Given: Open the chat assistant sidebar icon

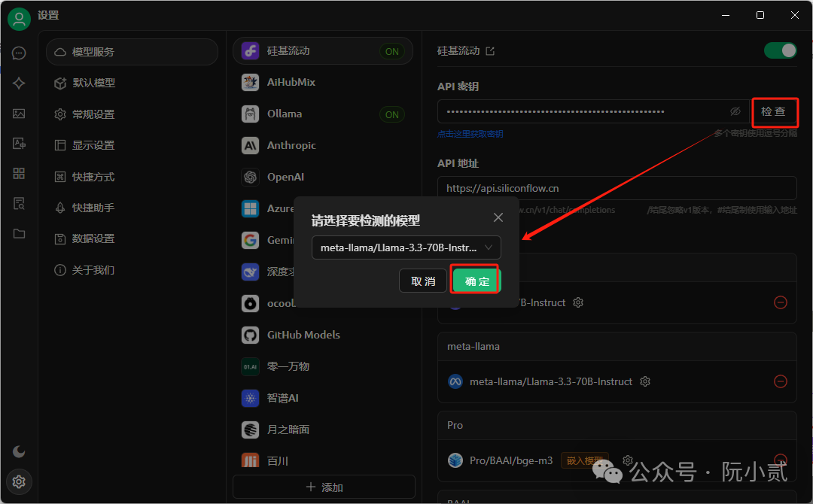Looking at the screenshot, I should pyautogui.click(x=19, y=53).
